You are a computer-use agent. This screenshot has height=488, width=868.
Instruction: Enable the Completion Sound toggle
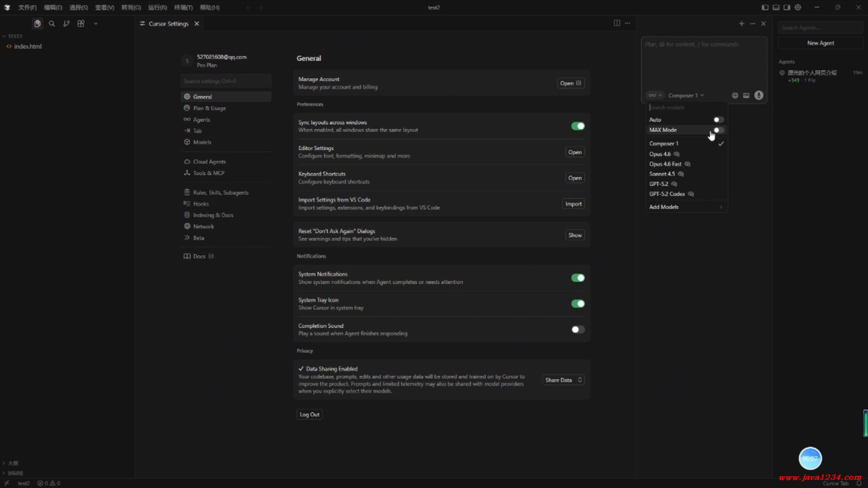(x=578, y=329)
